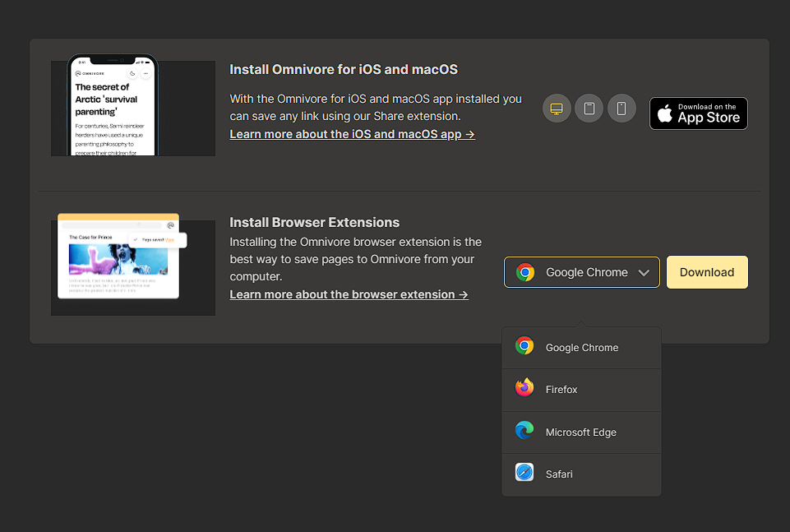Click the Chrome logo in the dropdown list
Image resolution: width=790 pixels, height=532 pixels.
click(x=524, y=346)
